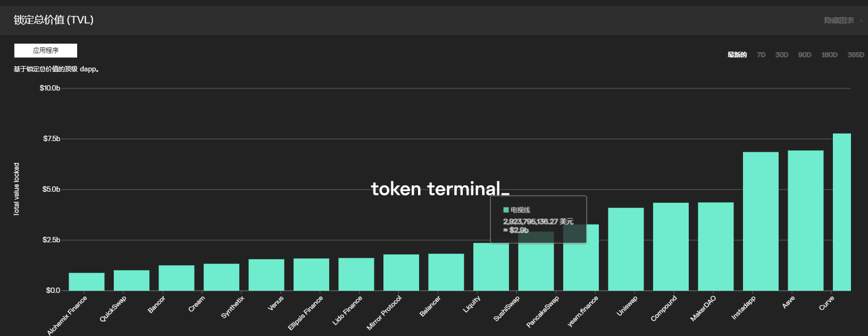Collapse chart using 隐藏图表 link

pyautogui.click(x=839, y=20)
